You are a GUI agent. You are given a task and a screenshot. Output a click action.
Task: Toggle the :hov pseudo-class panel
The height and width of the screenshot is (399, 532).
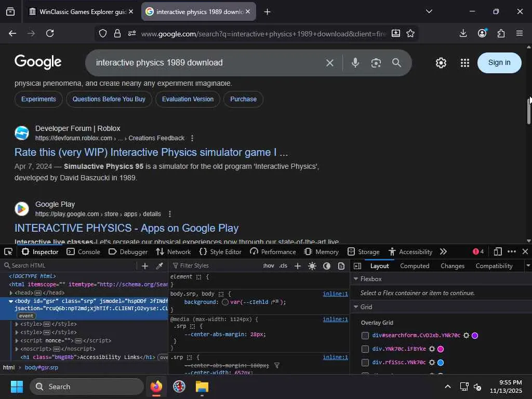click(x=269, y=265)
